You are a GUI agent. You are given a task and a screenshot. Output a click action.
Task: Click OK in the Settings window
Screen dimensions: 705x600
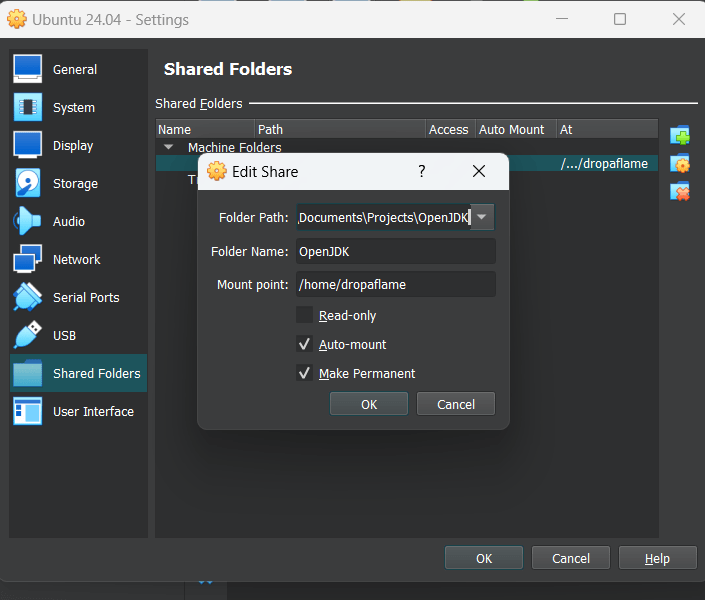pyautogui.click(x=484, y=558)
